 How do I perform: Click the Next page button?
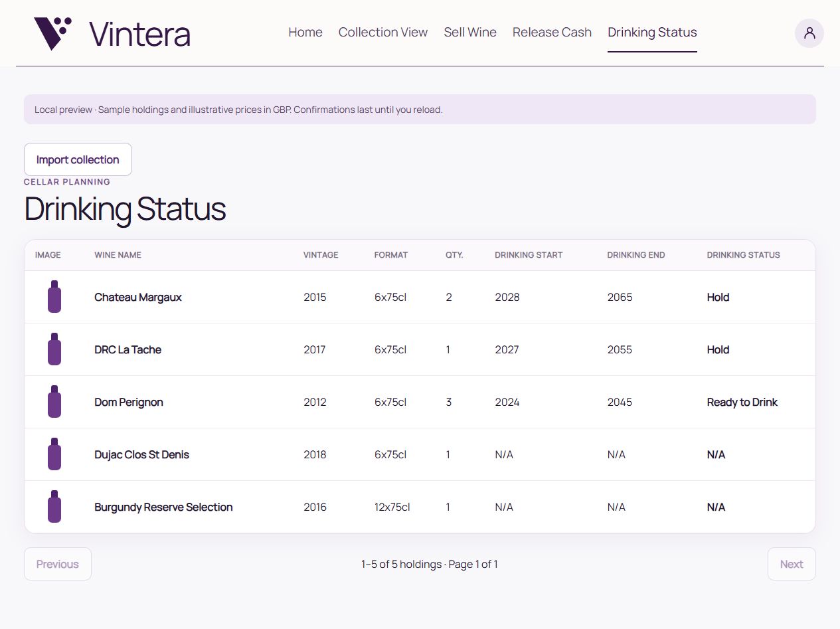(792, 564)
